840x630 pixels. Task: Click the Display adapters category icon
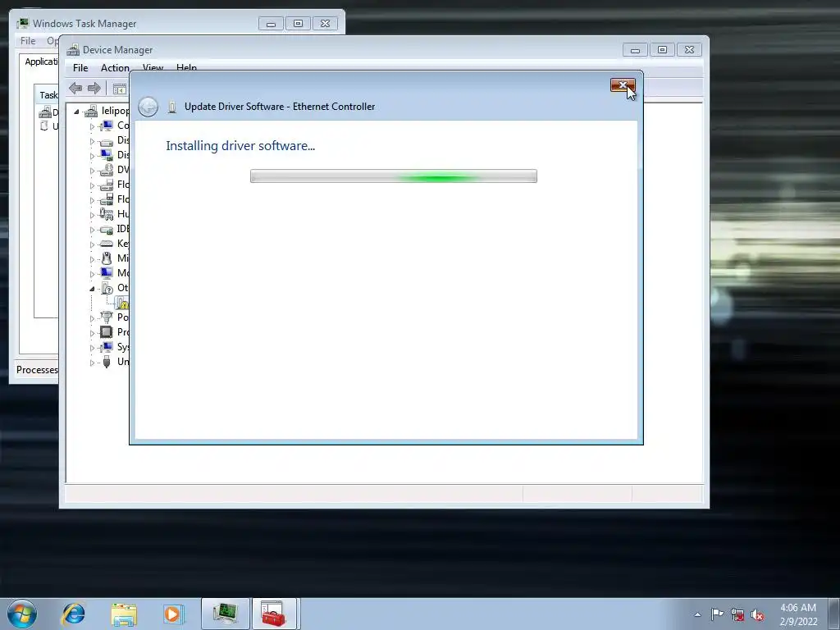click(107, 155)
